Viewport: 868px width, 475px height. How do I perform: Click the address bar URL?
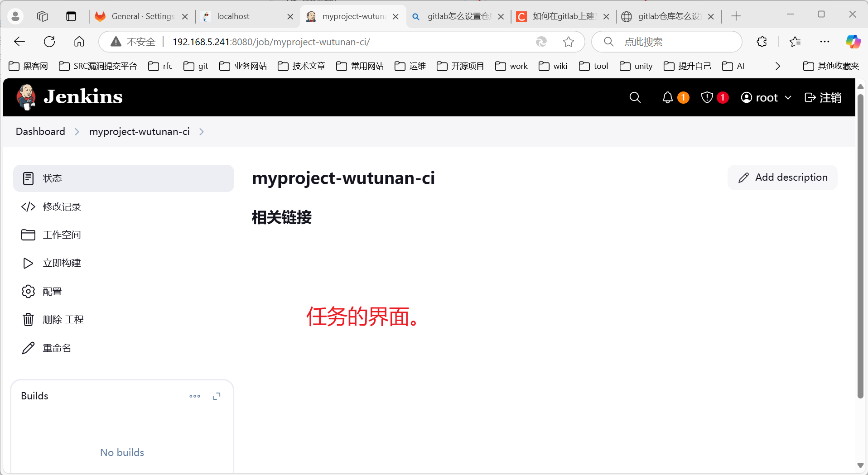click(x=271, y=42)
